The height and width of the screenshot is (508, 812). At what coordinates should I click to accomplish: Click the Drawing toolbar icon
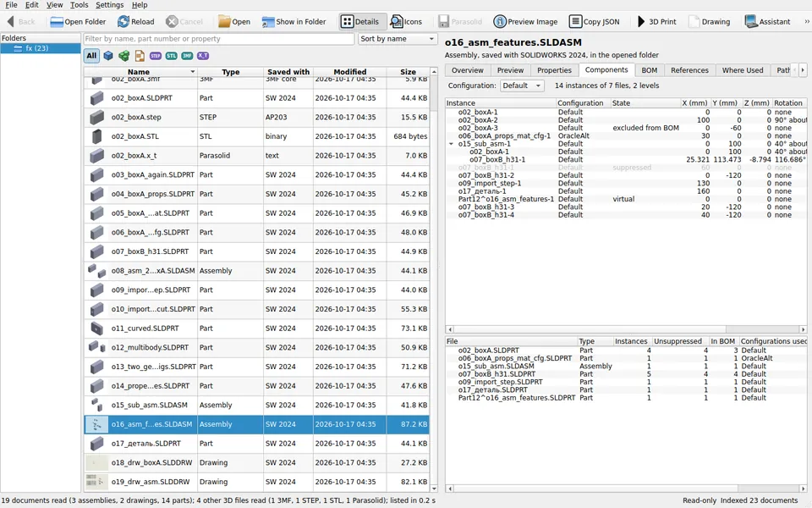coord(694,21)
